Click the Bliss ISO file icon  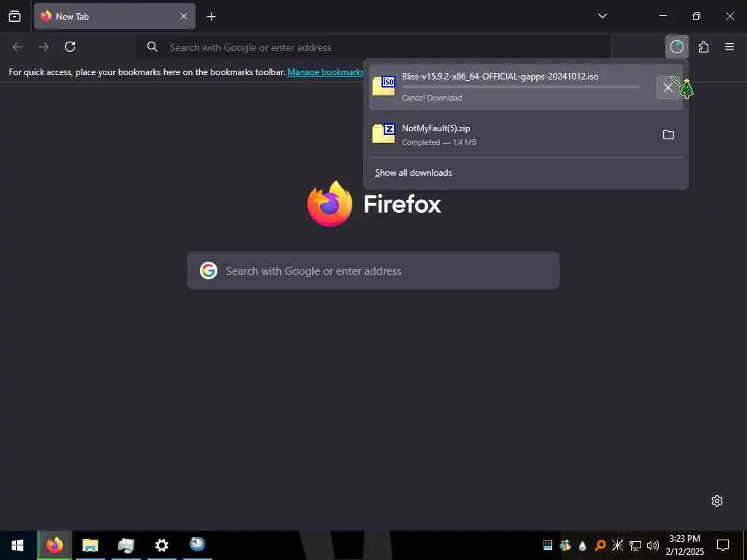pyautogui.click(x=384, y=87)
